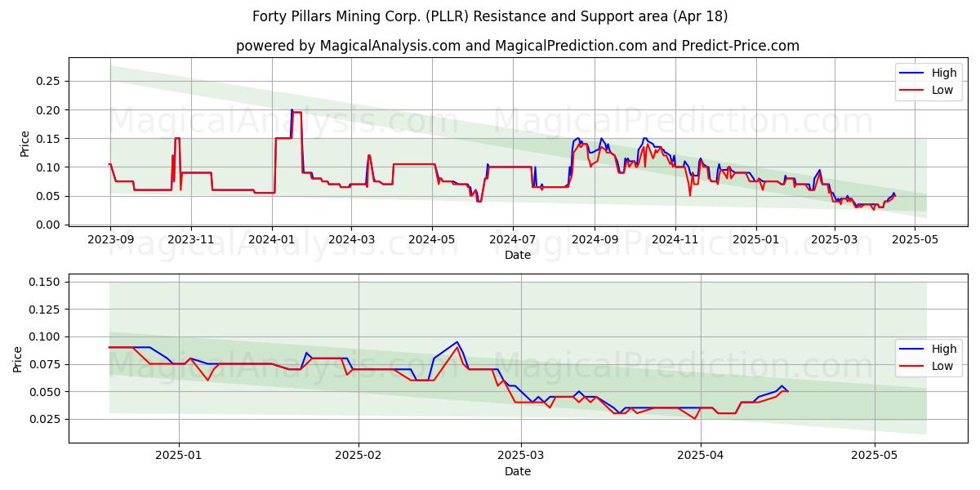Click the '2024-07' x-axis label in top chart
Image resolution: width=980 pixels, height=490 pixels.
[x=513, y=239]
